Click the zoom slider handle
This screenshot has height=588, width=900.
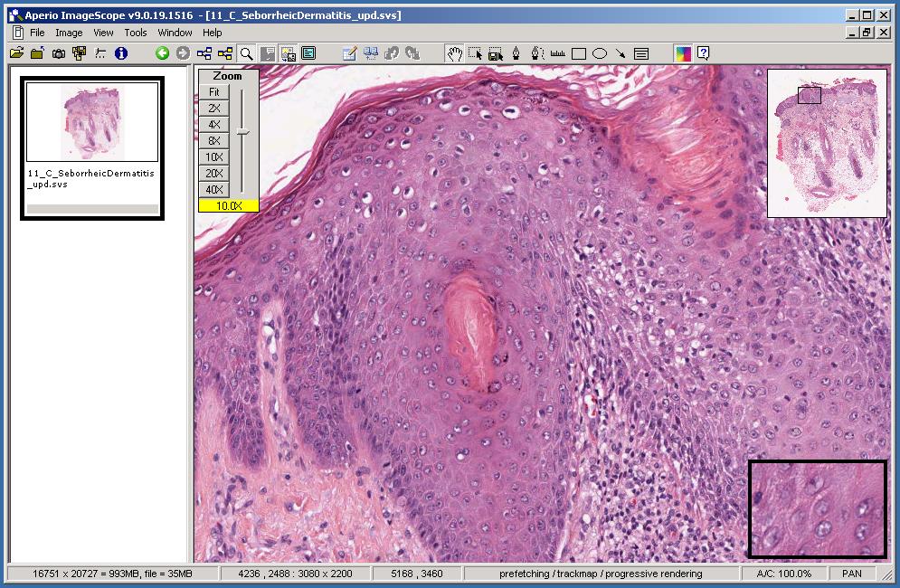[x=242, y=132]
